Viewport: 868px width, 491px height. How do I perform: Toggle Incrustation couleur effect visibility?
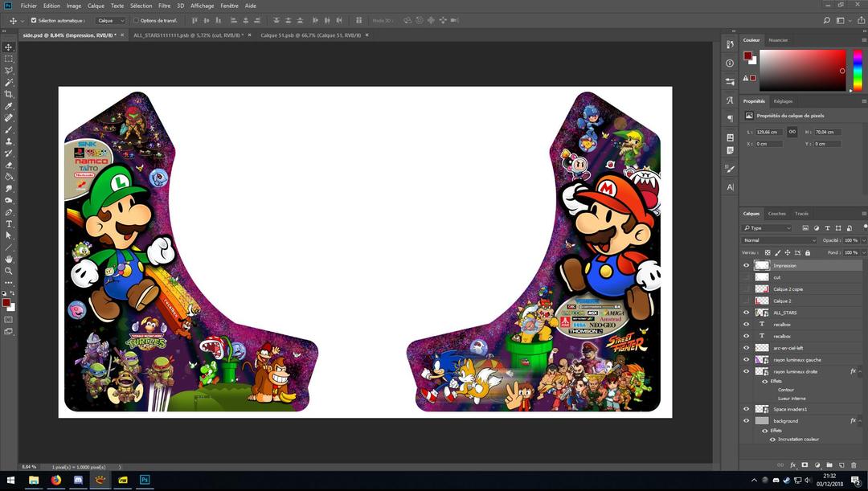pos(773,440)
